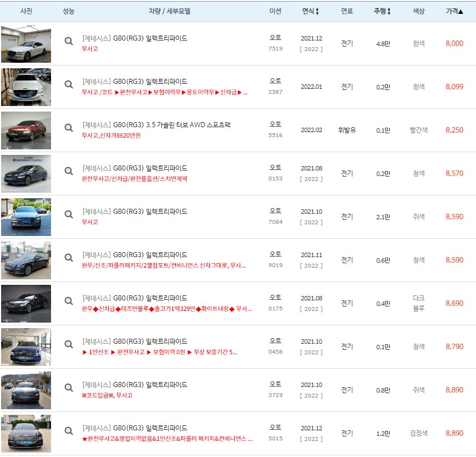Open photo of dark blue G80 priced 8,690

click(x=26, y=304)
